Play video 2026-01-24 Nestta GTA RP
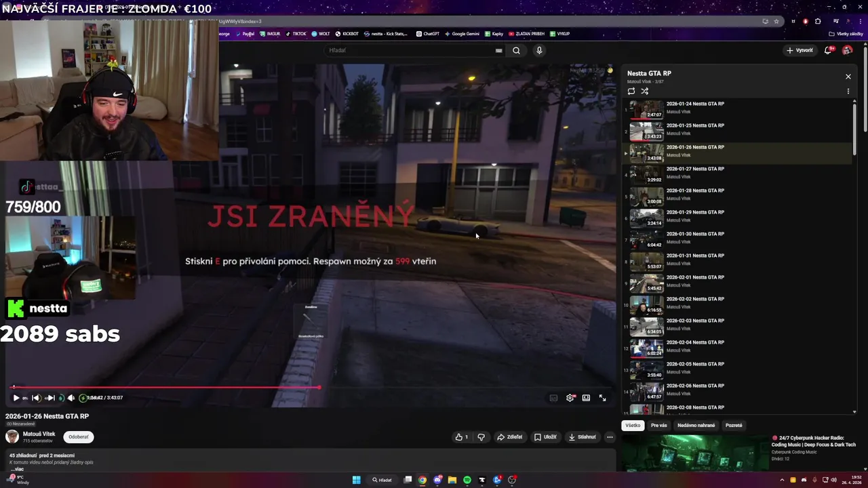The image size is (868, 488). pos(738,109)
